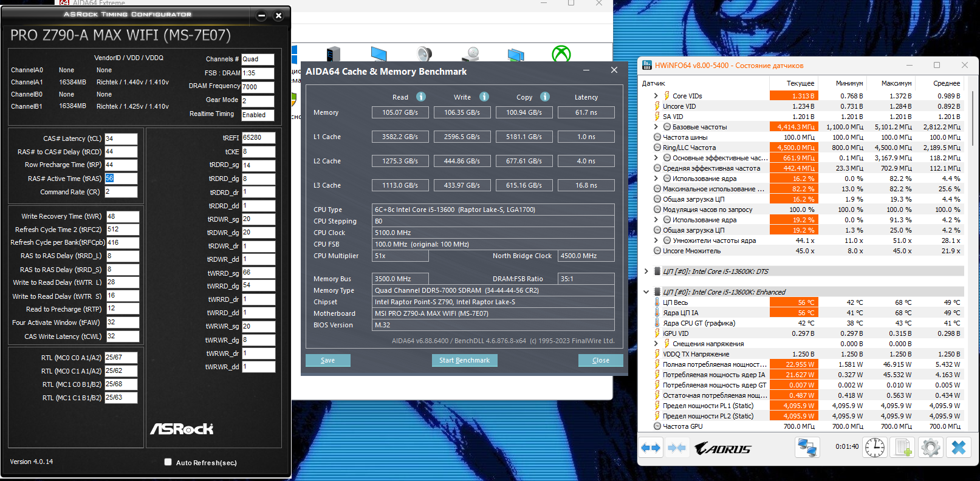The height and width of the screenshot is (481, 980).
Task: Click thermometer icon beside Ядра ЦП IA
Action: (x=657, y=313)
